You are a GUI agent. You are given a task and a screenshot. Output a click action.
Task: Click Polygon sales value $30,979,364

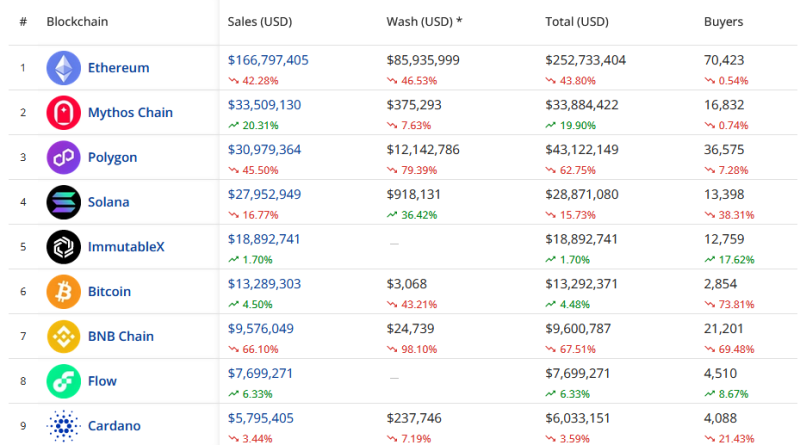click(x=264, y=150)
